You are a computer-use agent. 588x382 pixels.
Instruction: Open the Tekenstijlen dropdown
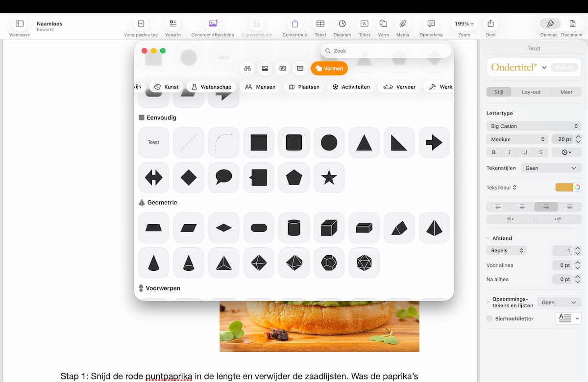coord(551,168)
